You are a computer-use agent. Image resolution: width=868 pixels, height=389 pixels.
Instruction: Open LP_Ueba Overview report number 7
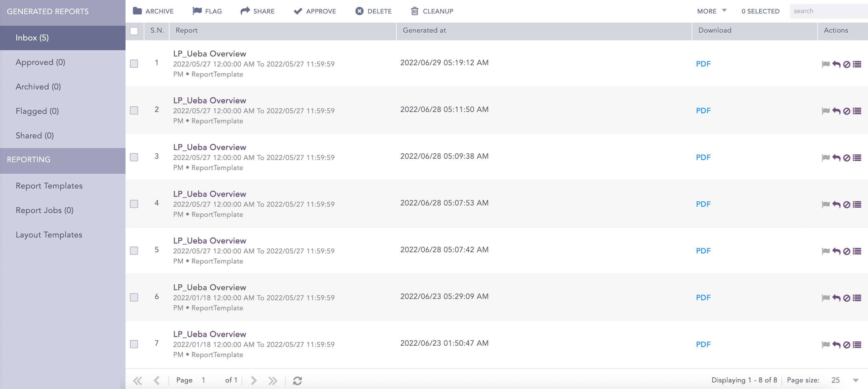209,334
